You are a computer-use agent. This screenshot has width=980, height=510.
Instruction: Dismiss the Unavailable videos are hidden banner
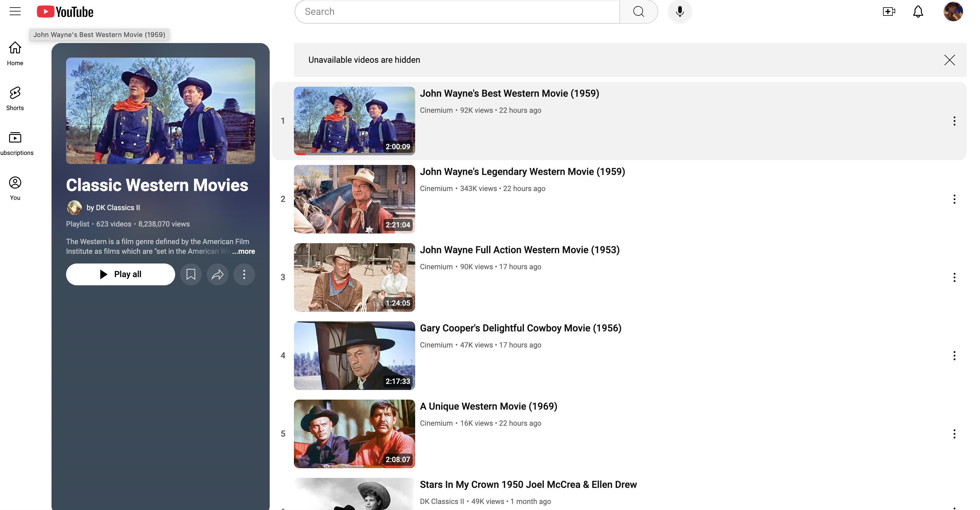pyautogui.click(x=949, y=60)
